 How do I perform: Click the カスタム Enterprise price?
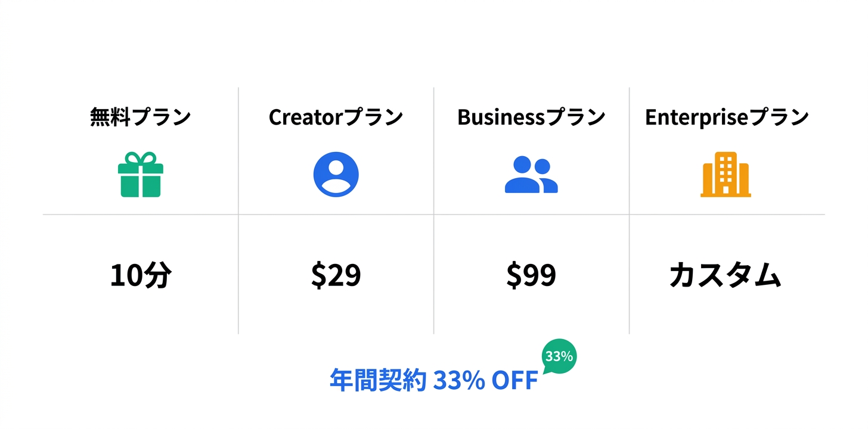pyautogui.click(x=725, y=276)
